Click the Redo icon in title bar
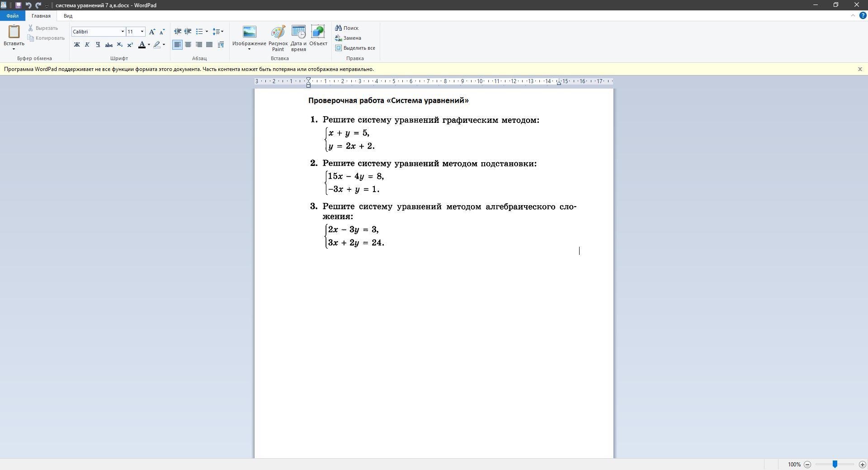868x470 pixels. [x=38, y=5]
